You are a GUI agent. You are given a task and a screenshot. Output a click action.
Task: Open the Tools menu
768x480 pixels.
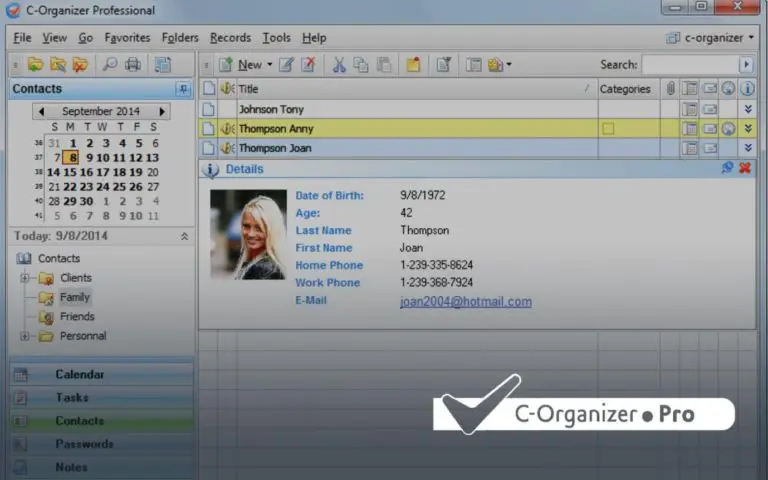pyautogui.click(x=276, y=38)
